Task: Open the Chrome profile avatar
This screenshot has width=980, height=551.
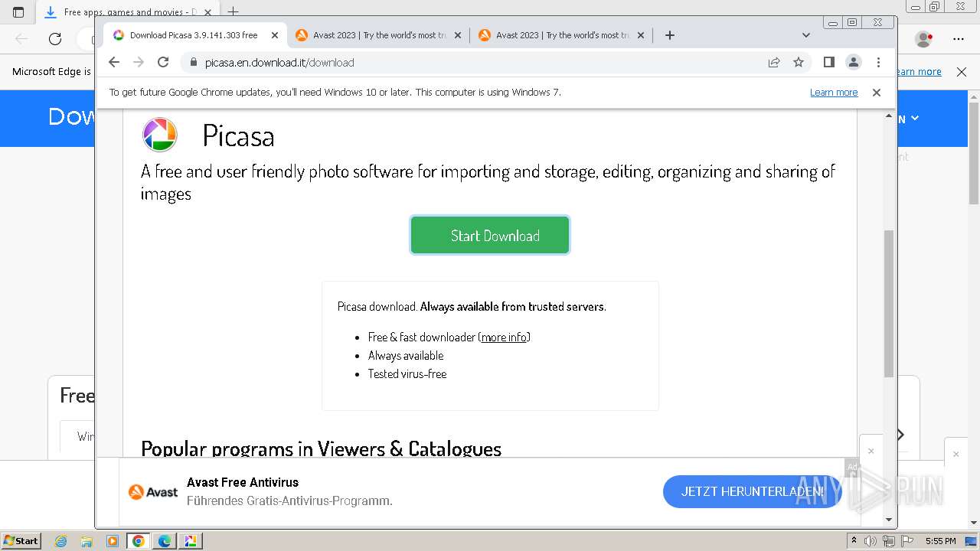Action: (x=854, y=62)
